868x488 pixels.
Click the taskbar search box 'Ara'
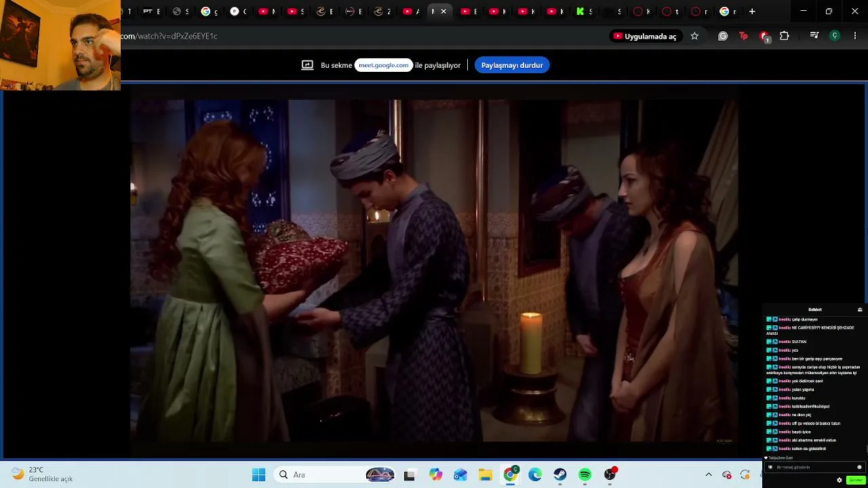pos(336,474)
